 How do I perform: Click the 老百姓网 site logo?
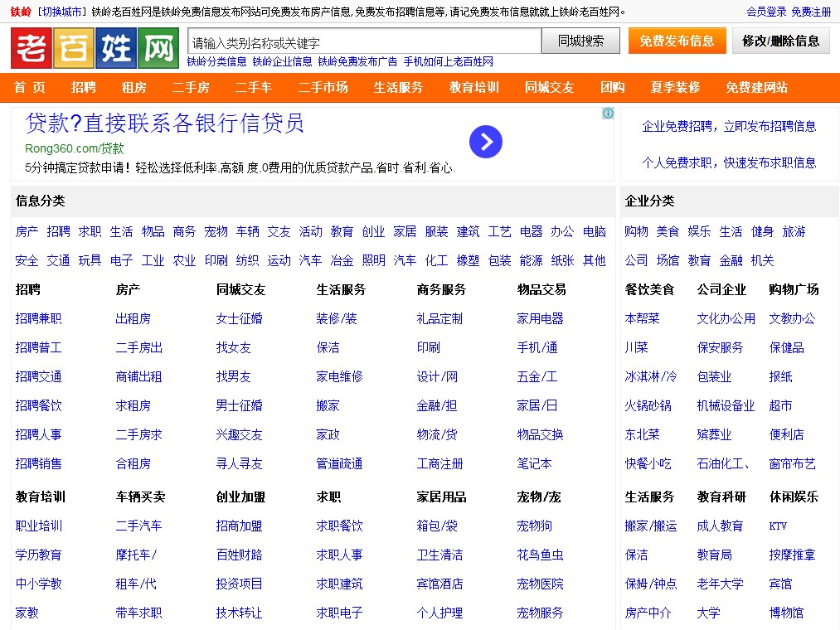(x=93, y=47)
